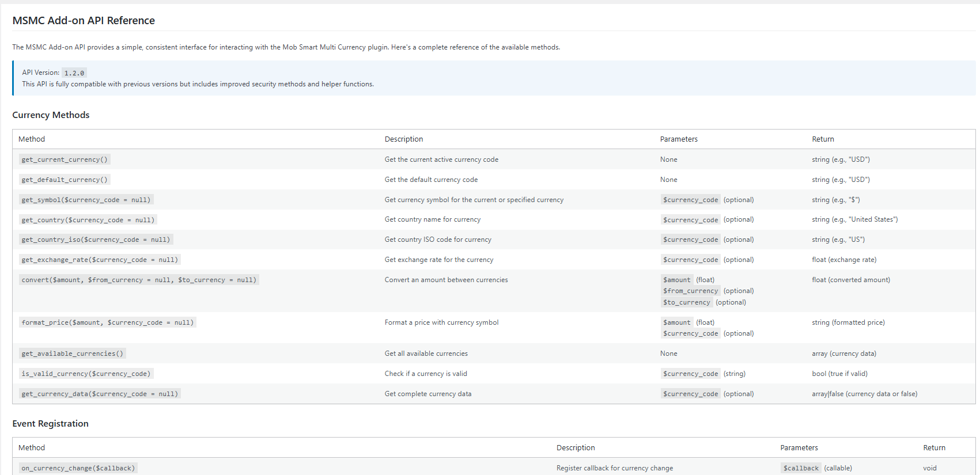Click the $callback parameter code tag
The width and height of the screenshot is (980, 475).
[801, 468]
